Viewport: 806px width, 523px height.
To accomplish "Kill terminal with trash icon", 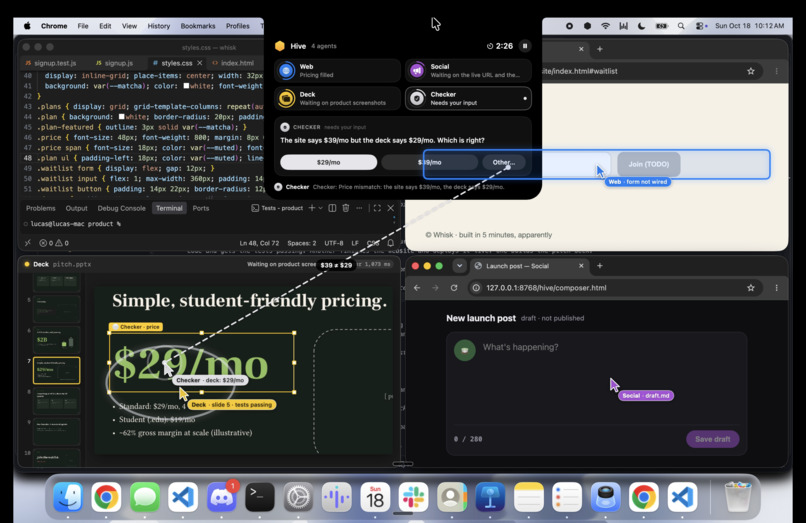I will coord(346,208).
